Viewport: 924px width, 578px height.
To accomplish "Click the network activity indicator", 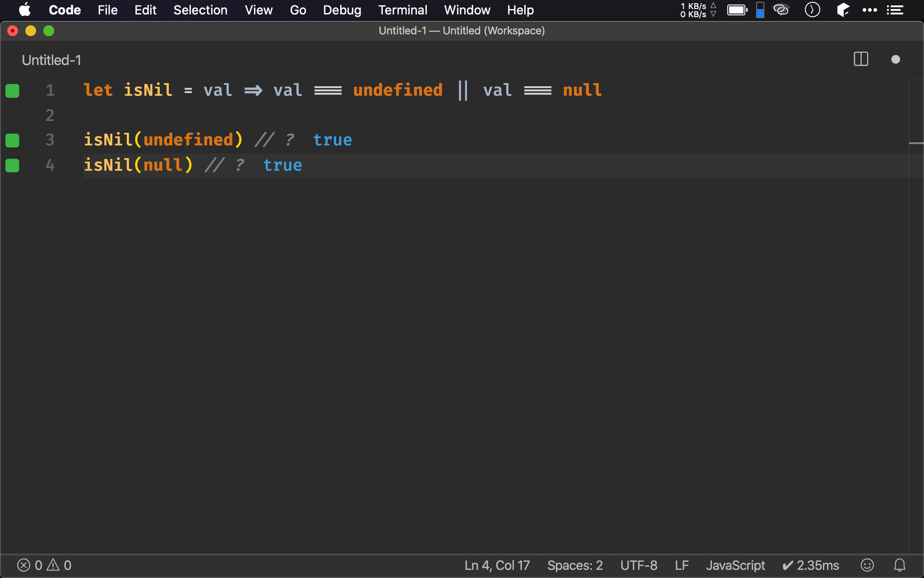I will point(696,10).
